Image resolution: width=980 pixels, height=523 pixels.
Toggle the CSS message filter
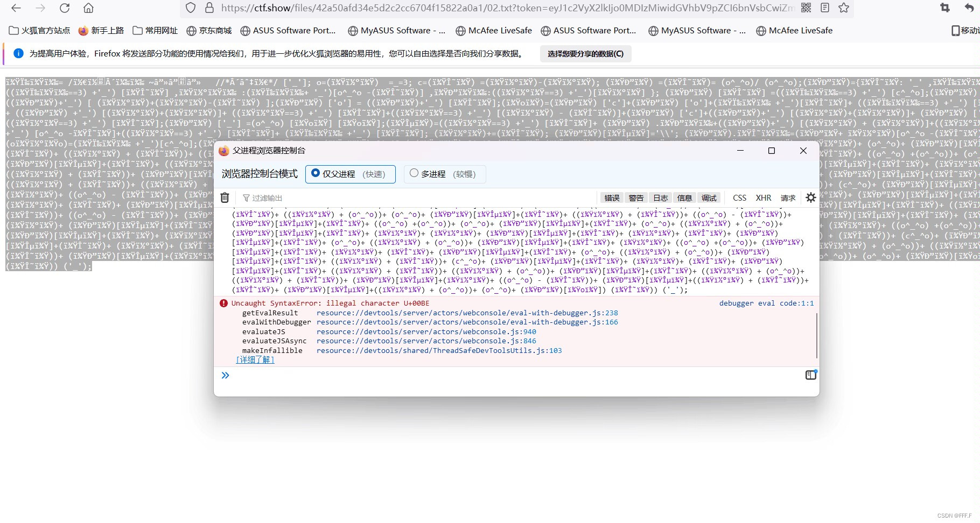point(739,197)
